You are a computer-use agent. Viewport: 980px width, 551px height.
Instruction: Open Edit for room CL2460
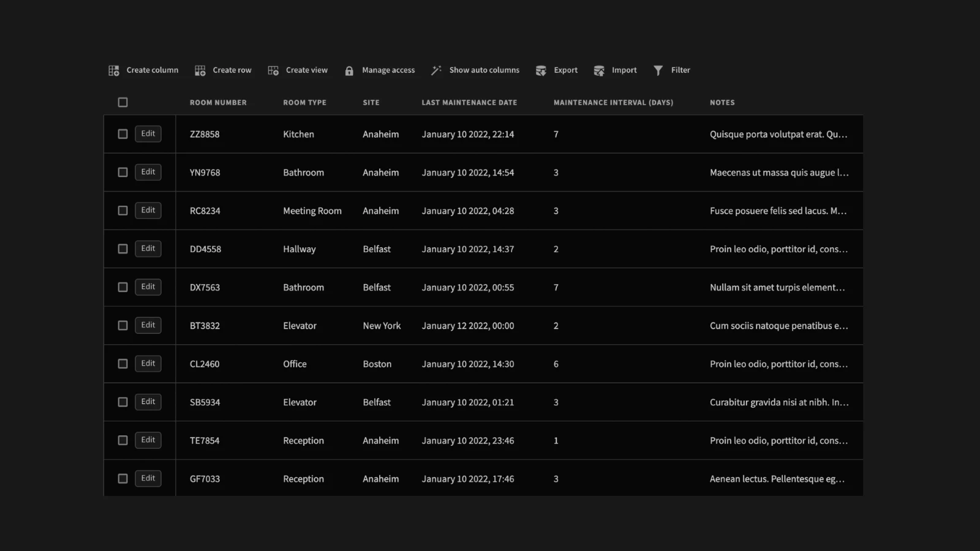(148, 364)
